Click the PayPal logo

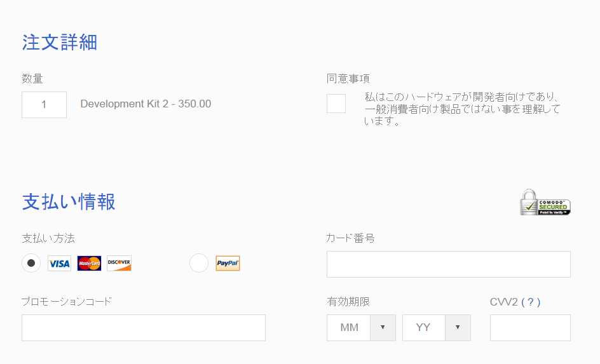228,264
